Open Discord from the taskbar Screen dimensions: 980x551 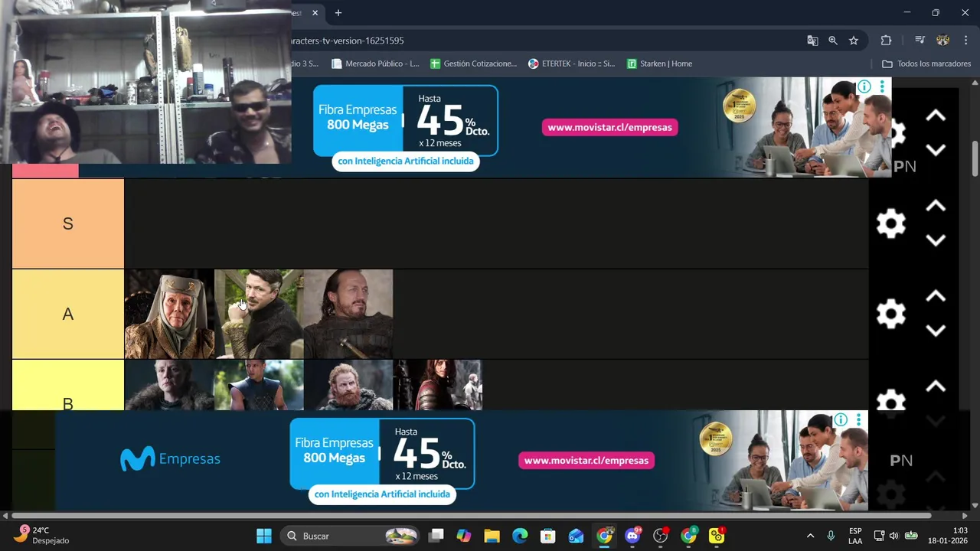click(632, 536)
